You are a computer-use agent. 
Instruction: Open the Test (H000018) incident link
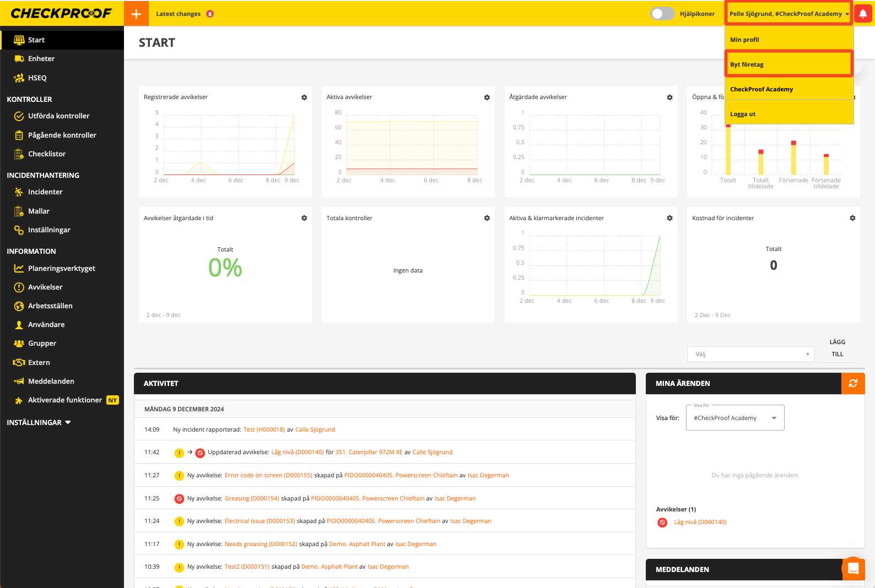click(264, 429)
